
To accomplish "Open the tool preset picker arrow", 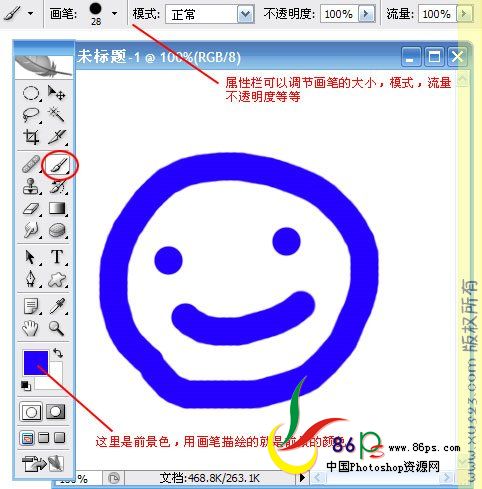I will 30,13.
